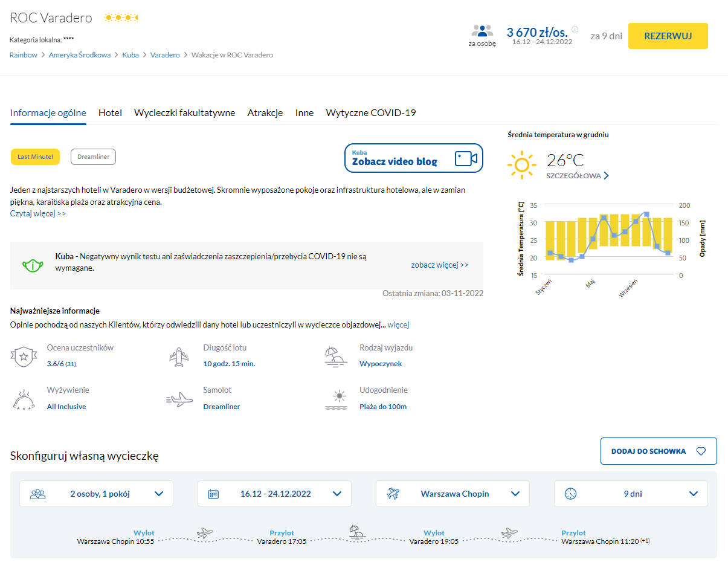Click the Dreamliner outlined tag
This screenshot has height=565, width=728.
click(93, 157)
